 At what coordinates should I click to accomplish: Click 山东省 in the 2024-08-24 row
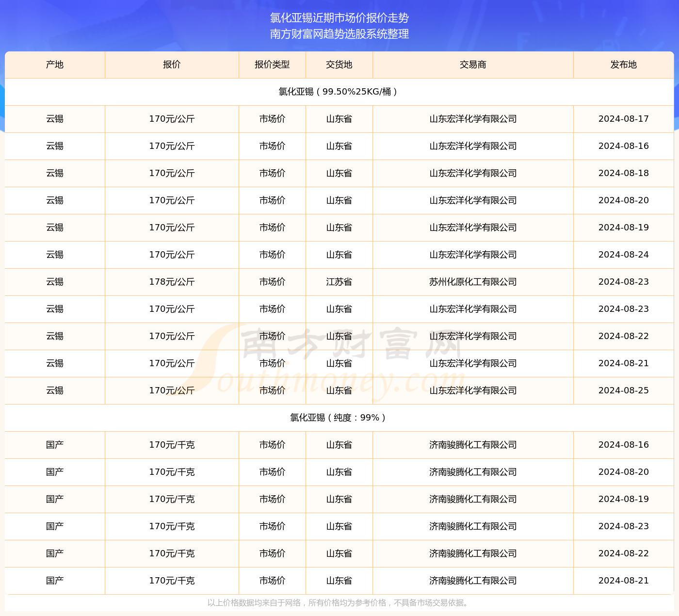[x=339, y=255]
